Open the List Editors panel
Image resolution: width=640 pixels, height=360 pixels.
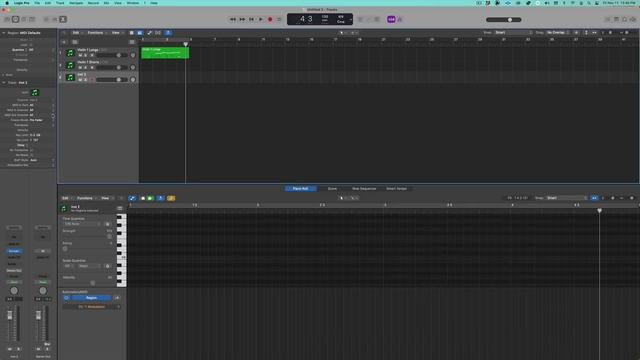click(607, 19)
